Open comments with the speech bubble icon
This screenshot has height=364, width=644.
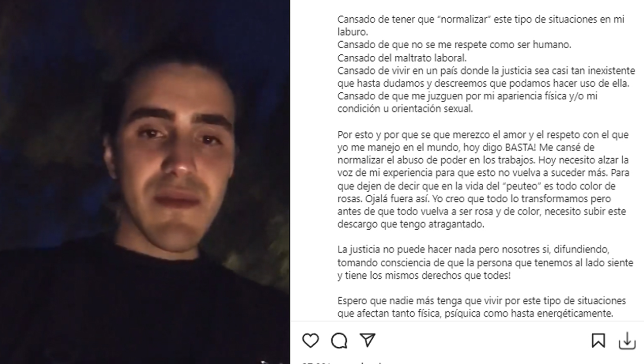[339, 340]
